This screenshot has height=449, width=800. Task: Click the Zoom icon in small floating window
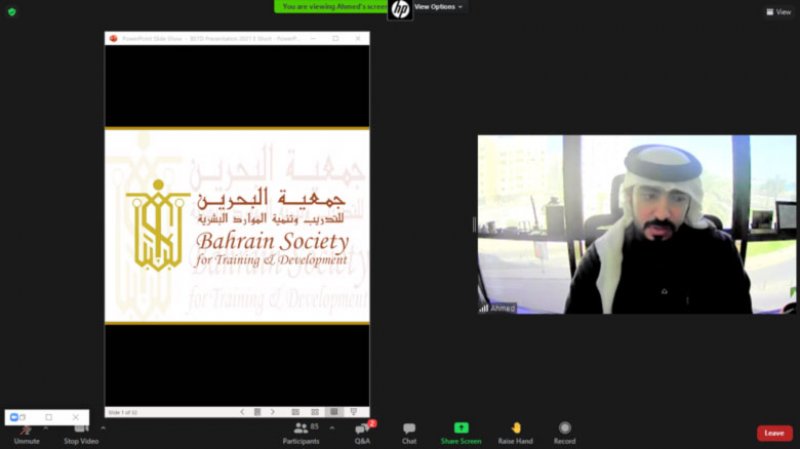(14, 417)
